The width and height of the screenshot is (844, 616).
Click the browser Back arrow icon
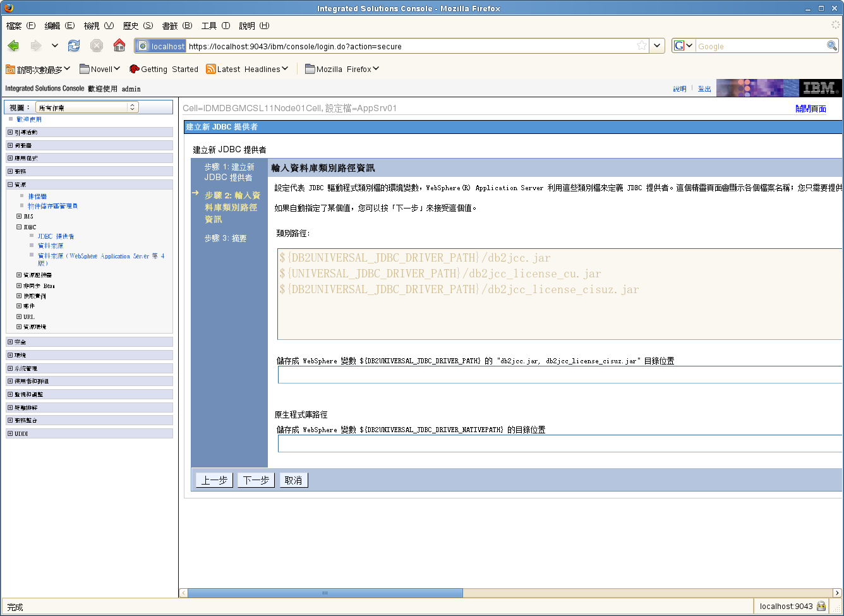click(14, 45)
